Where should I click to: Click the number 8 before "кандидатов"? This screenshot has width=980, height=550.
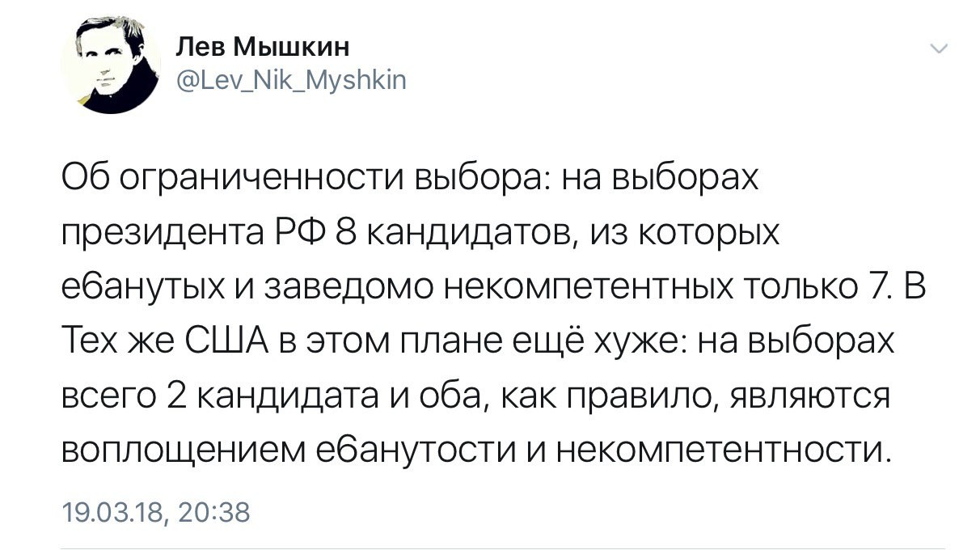[x=344, y=234]
